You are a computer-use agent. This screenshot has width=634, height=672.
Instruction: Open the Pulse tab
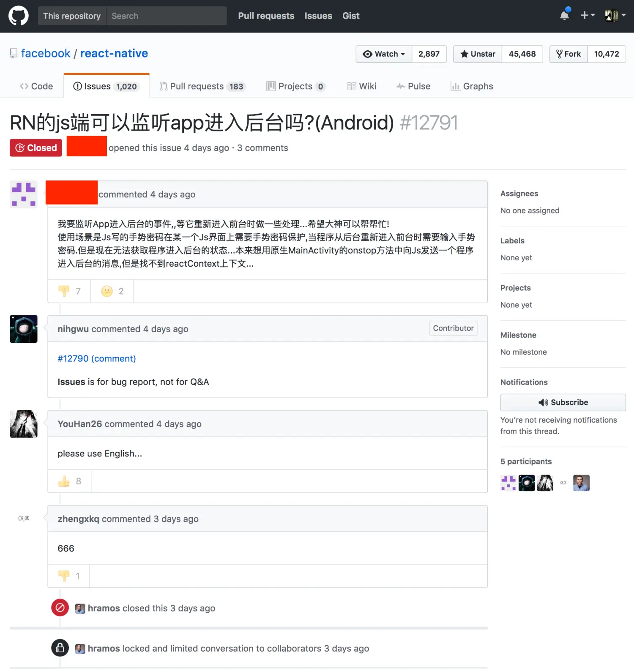point(413,86)
